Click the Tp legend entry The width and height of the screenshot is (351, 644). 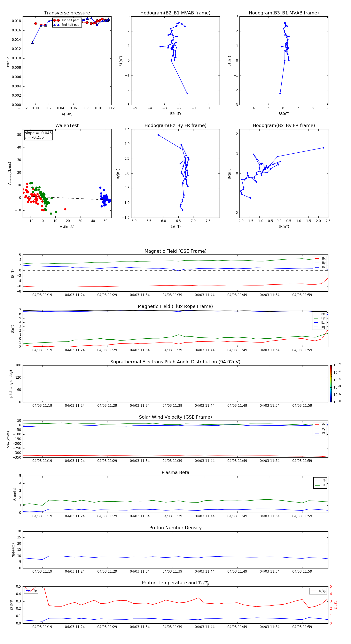pyautogui.click(x=31, y=591)
